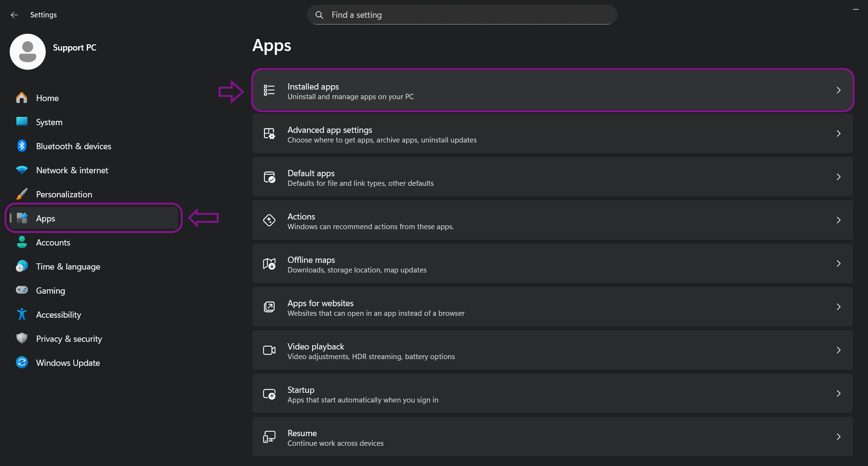The image size is (868, 466).
Task: Click the back arrow button
Action: pos(14,15)
